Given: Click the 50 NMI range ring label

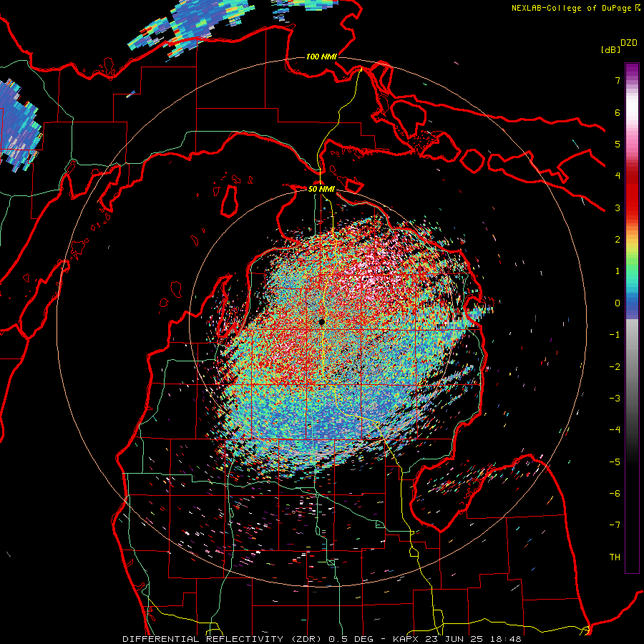Looking at the screenshot, I should click(x=321, y=189).
